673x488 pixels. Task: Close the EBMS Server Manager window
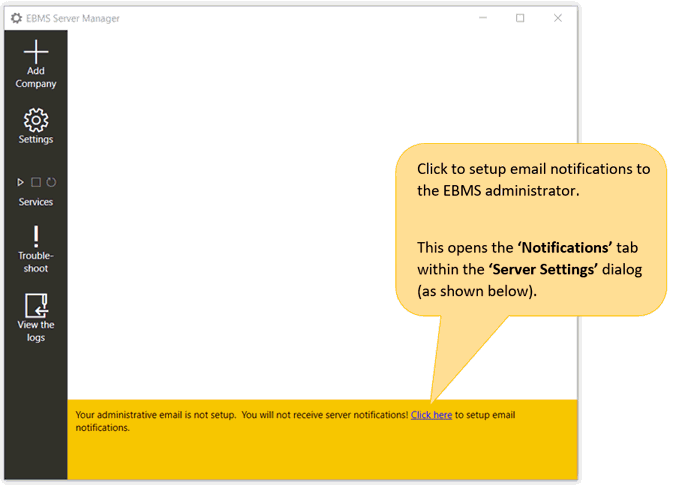click(x=558, y=18)
